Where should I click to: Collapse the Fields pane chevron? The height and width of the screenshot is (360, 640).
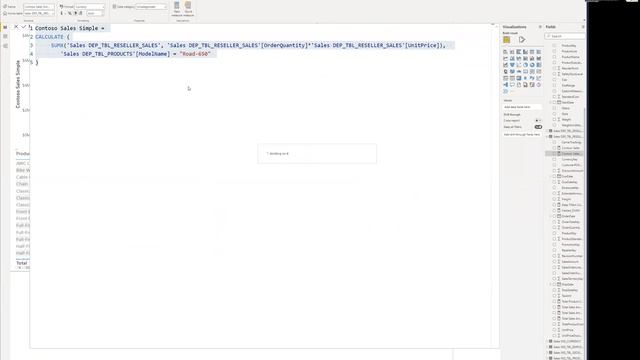tap(583, 27)
